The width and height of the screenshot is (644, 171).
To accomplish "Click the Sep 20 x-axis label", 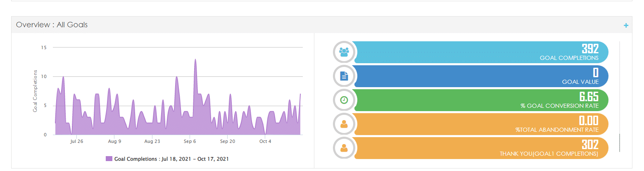I will click(x=228, y=141).
